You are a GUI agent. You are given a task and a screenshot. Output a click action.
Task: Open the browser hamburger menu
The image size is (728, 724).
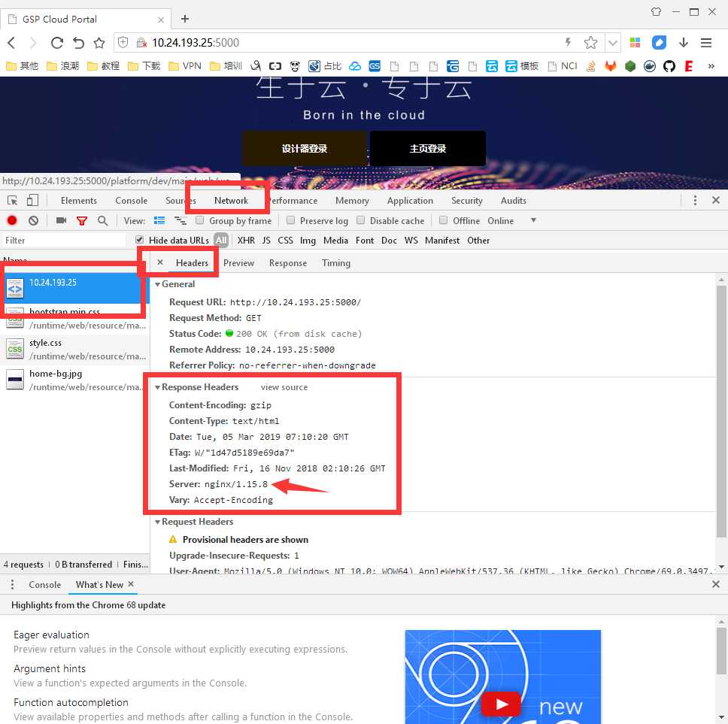tap(706, 43)
